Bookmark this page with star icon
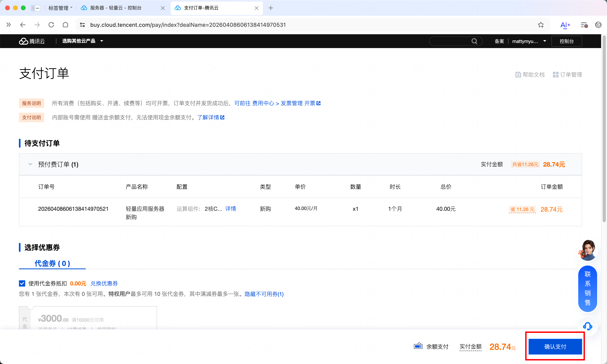 click(541, 25)
